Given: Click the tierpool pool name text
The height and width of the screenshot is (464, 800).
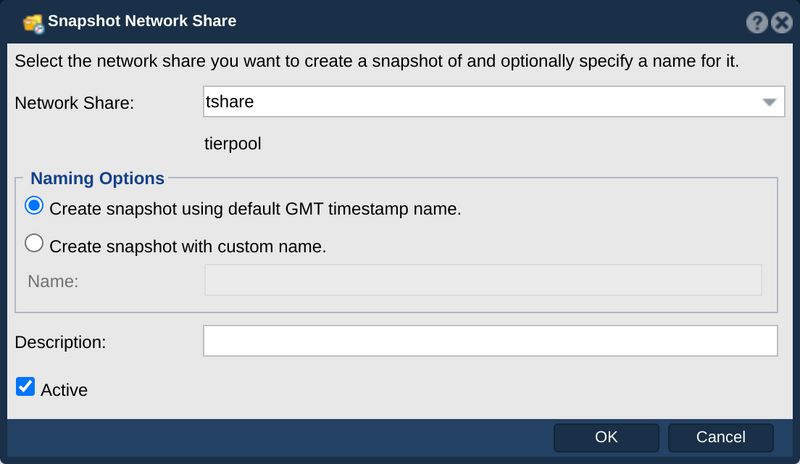Looking at the screenshot, I should tap(233, 144).
